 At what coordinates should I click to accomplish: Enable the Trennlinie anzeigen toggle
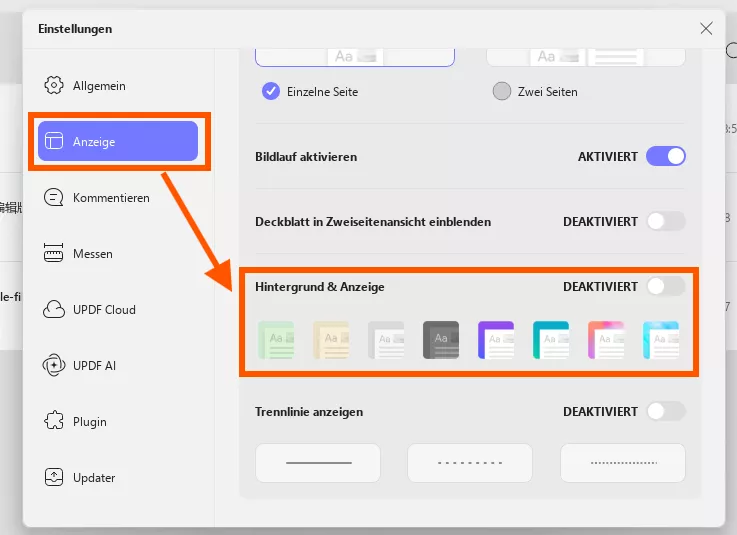(666, 411)
